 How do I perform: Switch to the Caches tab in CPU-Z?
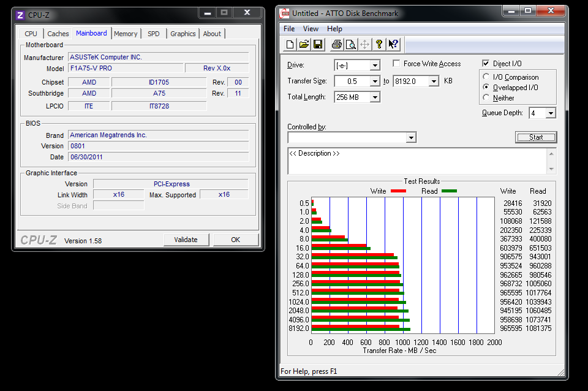tap(58, 34)
